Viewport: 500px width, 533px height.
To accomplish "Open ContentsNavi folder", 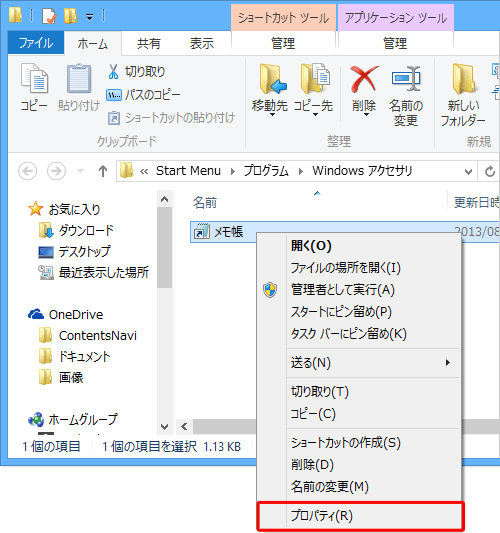I will (88, 336).
